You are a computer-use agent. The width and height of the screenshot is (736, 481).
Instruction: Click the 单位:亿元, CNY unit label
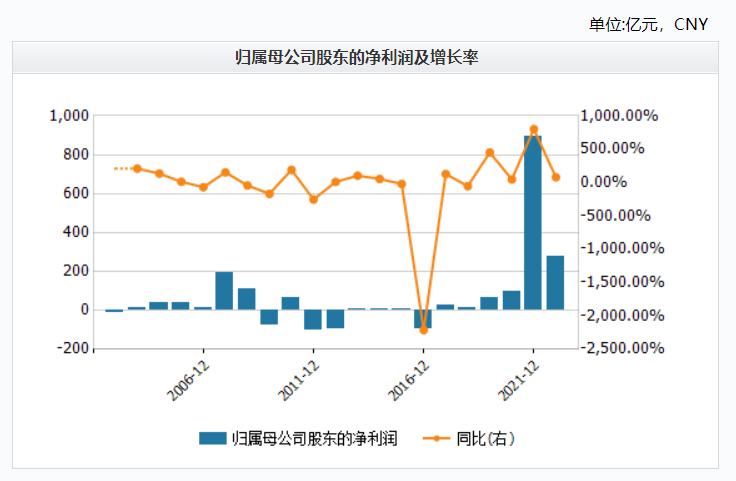pyautogui.click(x=648, y=24)
